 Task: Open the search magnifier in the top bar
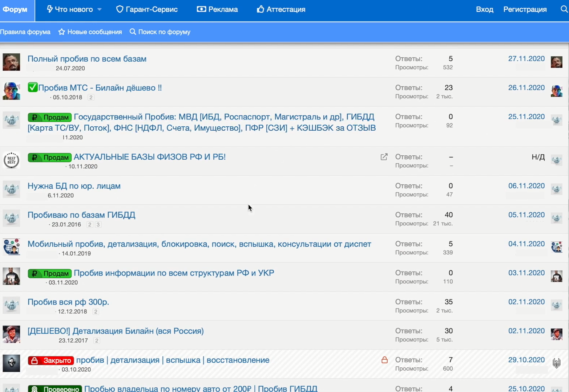pyautogui.click(x=564, y=9)
